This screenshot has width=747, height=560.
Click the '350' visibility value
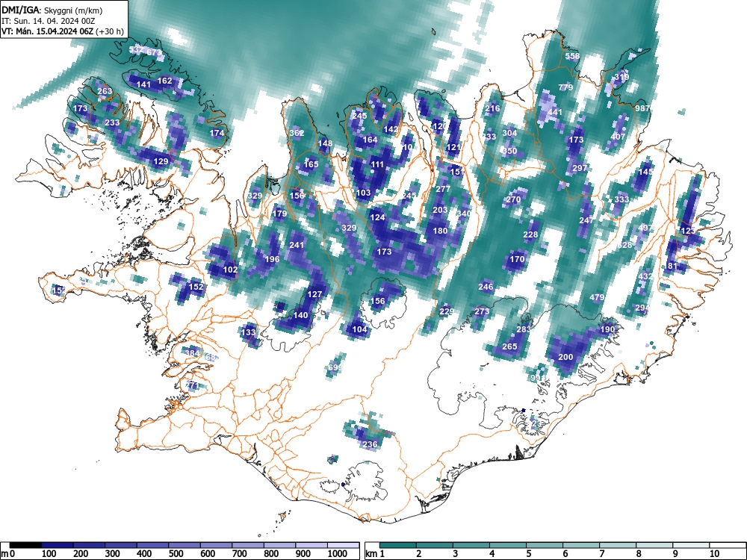point(509,151)
